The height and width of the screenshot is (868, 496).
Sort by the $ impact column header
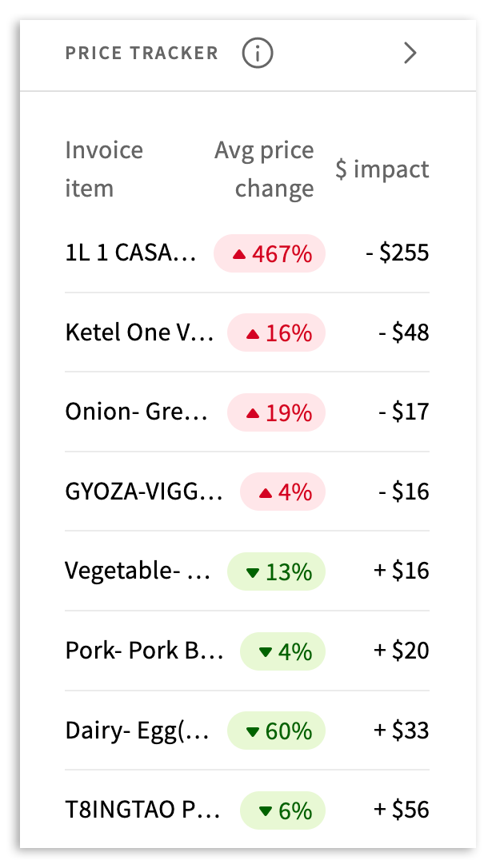pos(382,169)
